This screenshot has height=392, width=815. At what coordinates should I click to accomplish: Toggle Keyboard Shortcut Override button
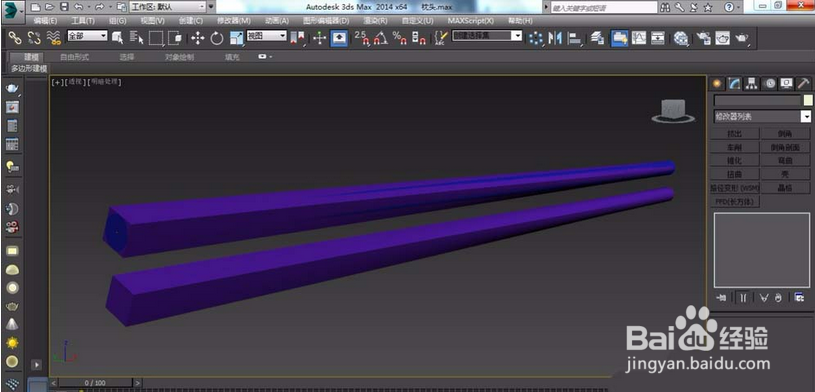339,38
